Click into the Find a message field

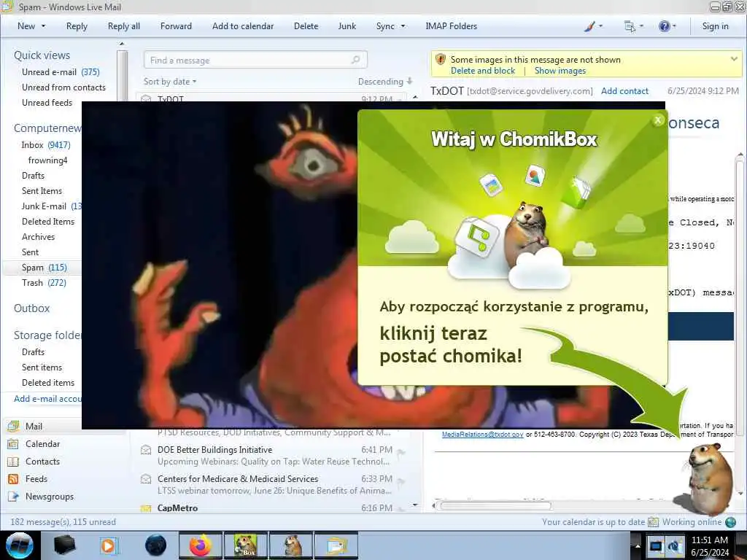click(255, 60)
